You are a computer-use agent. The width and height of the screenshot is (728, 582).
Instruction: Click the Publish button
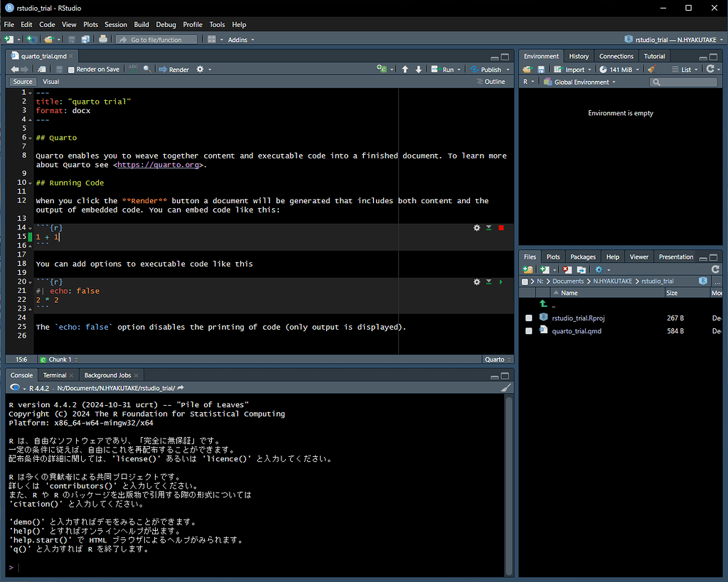click(x=486, y=70)
